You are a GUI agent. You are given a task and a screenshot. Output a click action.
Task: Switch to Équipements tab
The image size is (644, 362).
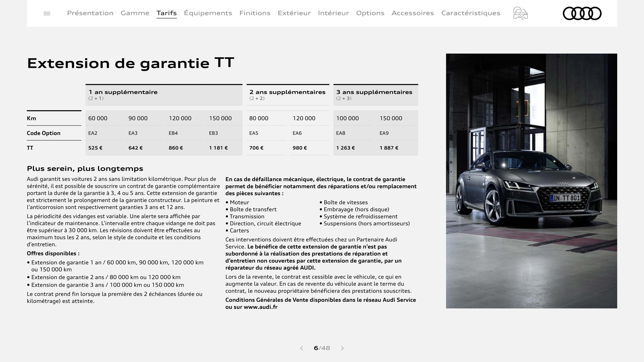click(208, 13)
